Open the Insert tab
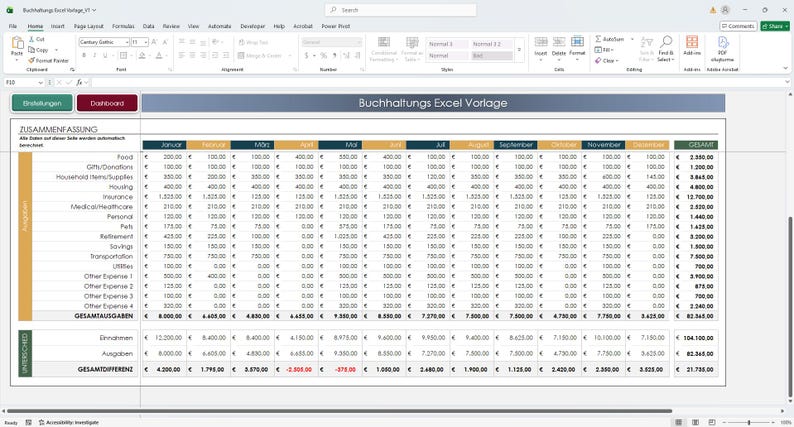Image resolution: width=794 pixels, height=427 pixels. [x=57, y=26]
